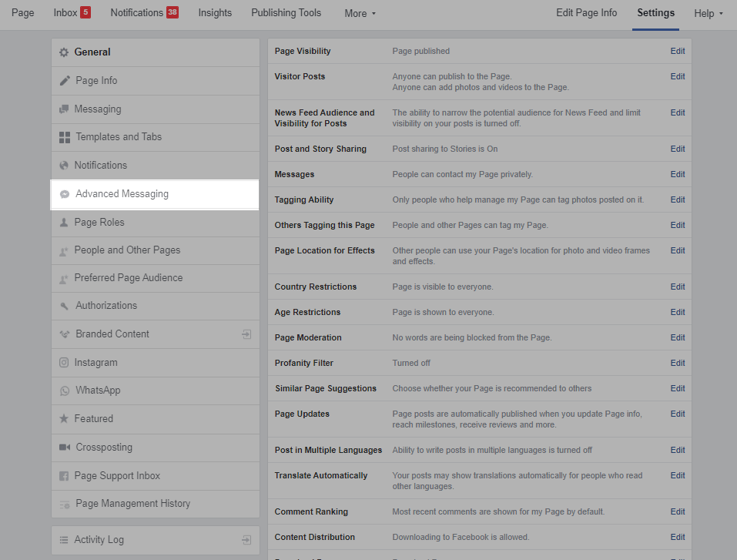Click the star icon beside Featured
This screenshot has height=560, width=737.
(64, 418)
